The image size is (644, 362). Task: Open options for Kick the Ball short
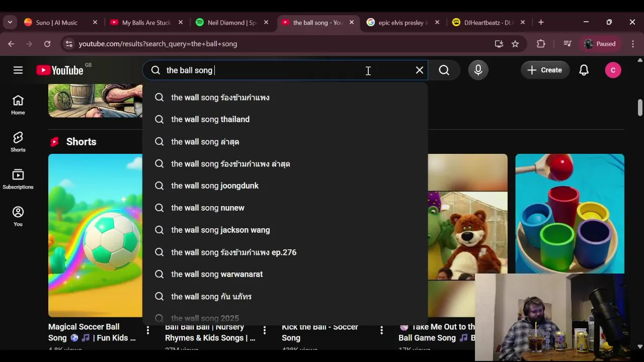coord(381,330)
